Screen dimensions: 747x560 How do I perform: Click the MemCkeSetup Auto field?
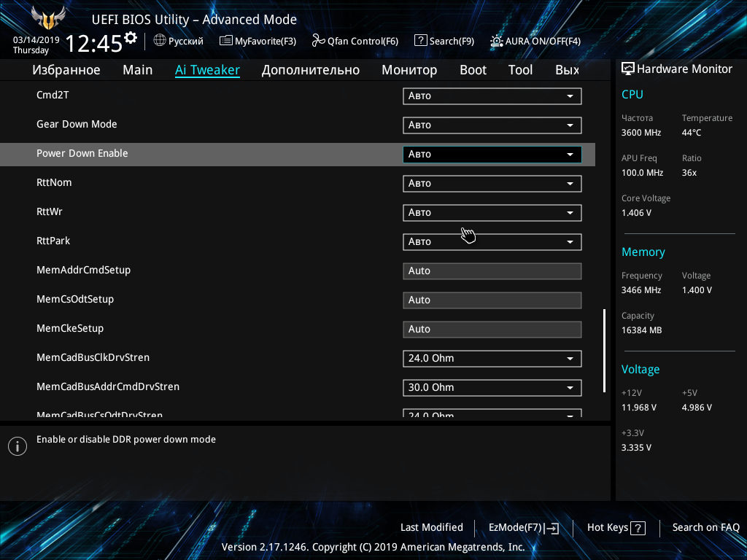492,329
